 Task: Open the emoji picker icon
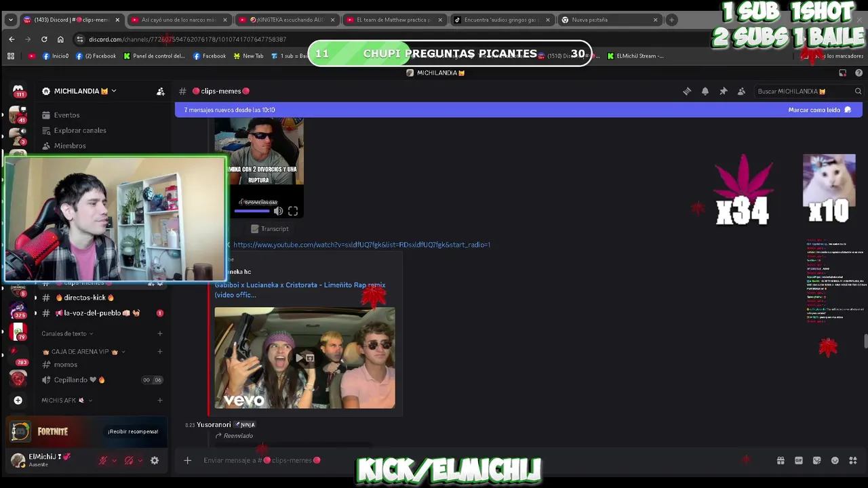tap(835, 460)
